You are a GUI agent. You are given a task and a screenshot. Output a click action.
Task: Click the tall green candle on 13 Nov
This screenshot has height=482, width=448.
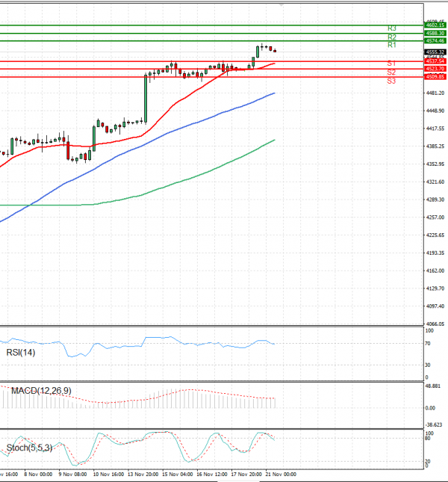(146, 99)
